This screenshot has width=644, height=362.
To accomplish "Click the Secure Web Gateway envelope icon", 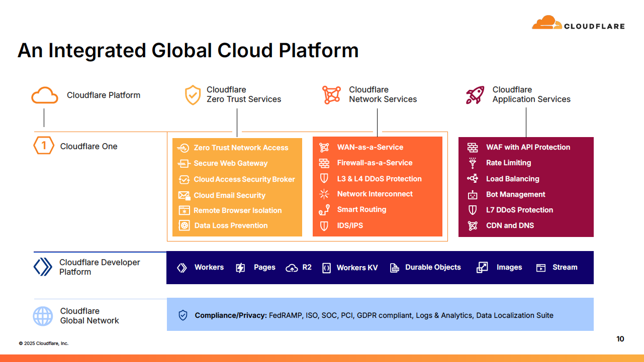I will pos(183,163).
